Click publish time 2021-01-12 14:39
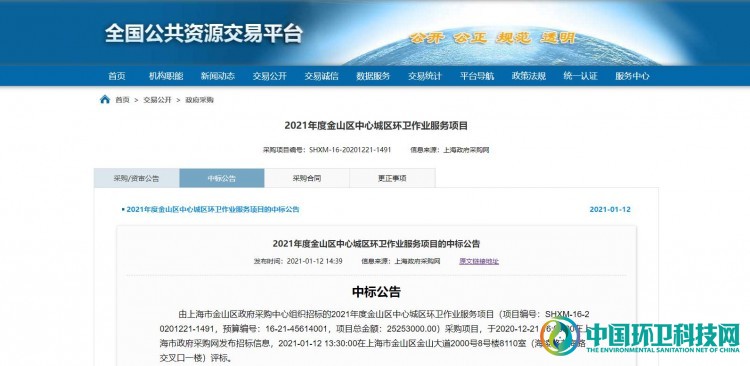Screen dimensions: 750x366 click(x=298, y=261)
